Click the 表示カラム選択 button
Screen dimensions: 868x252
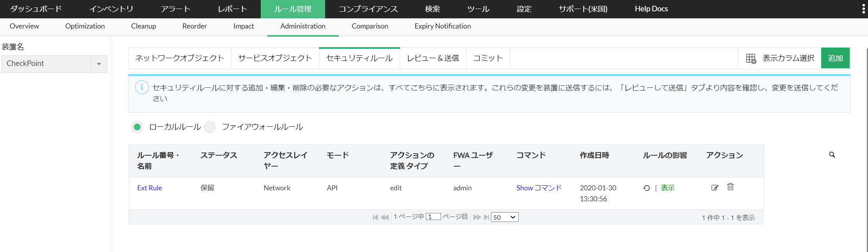[x=779, y=58]
